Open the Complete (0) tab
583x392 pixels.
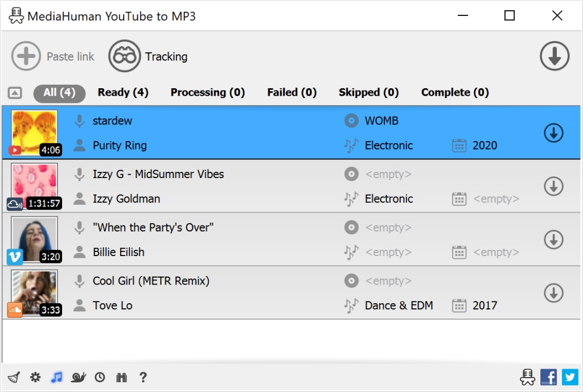(454, 92)
